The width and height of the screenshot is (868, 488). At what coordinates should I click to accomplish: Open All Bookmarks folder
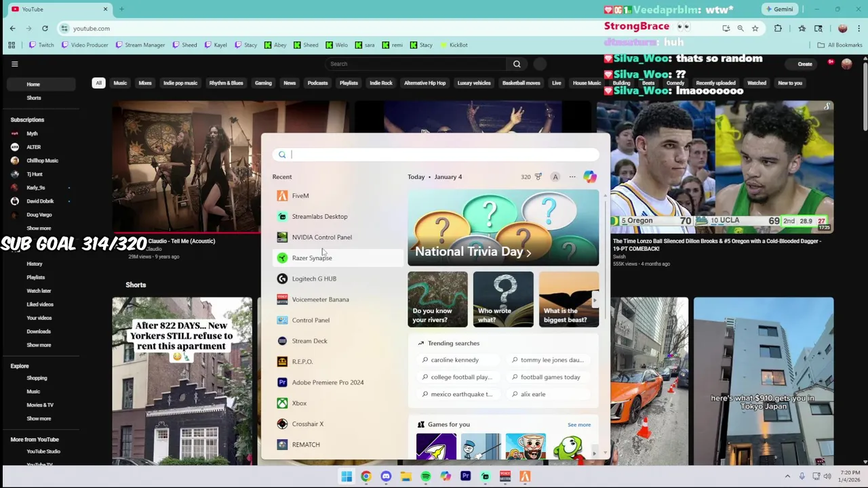point(840,45)
